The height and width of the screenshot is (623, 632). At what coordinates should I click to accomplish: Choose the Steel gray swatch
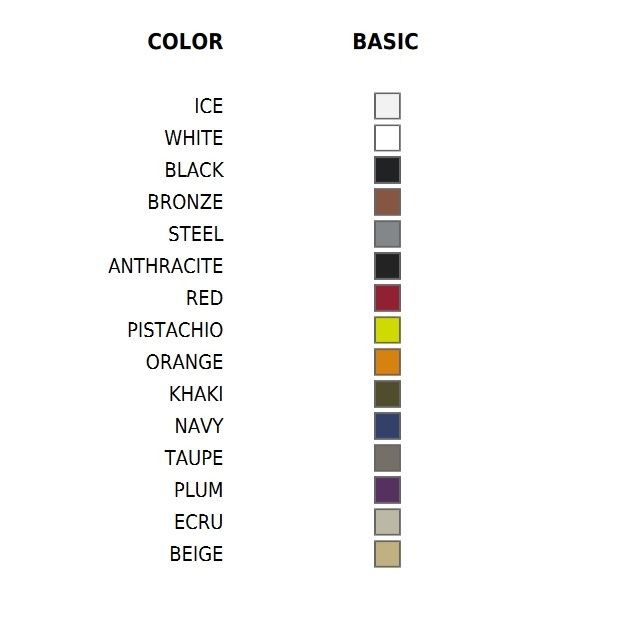pyautogui.click(x=387, y=234)
